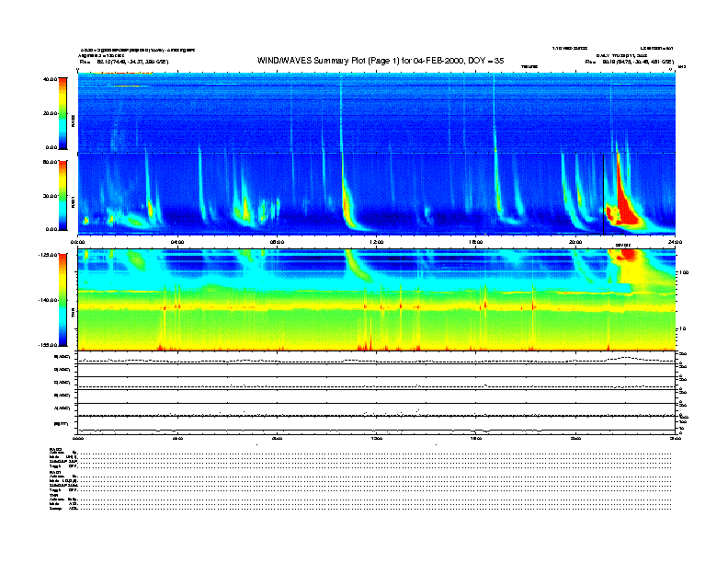
Task: Click the RAD1 color scale bar
Action: coord(63,196)
